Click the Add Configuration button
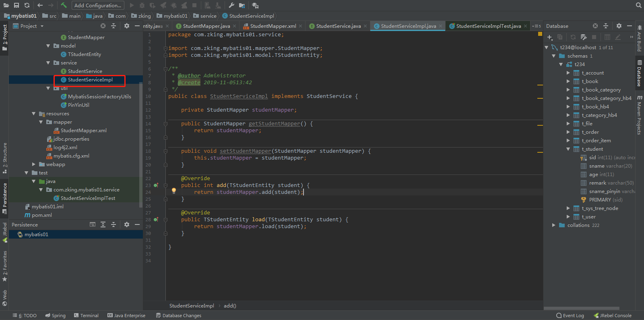The width and height of the screenshot is (644, 320). tap(98, 5)
